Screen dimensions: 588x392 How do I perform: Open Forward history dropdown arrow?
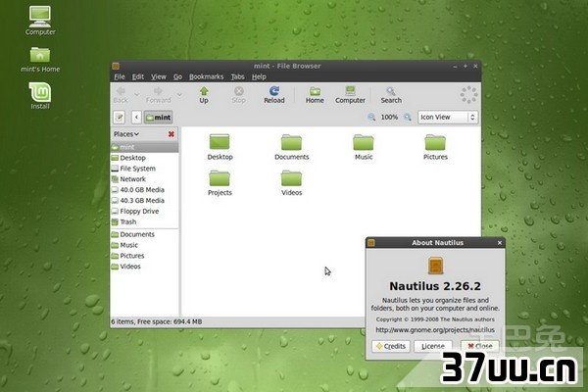click(179, 94)
